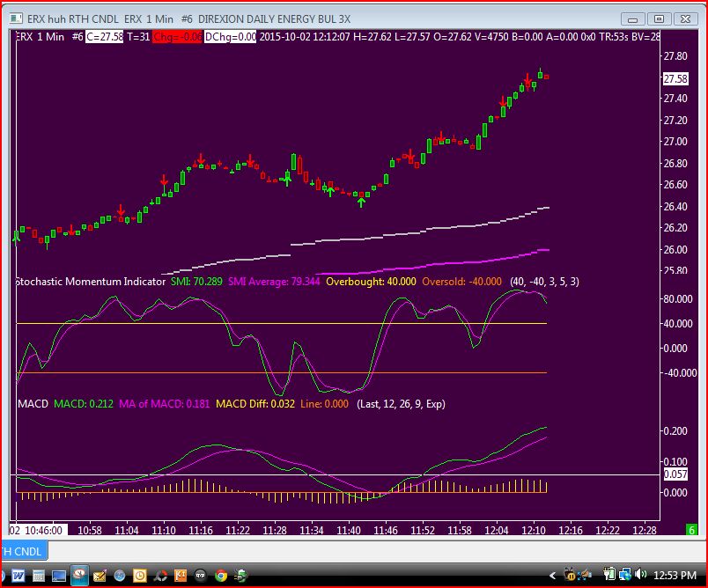
Task: Click the MA of MACD: 0.181 text
Action: pos(165,404)
